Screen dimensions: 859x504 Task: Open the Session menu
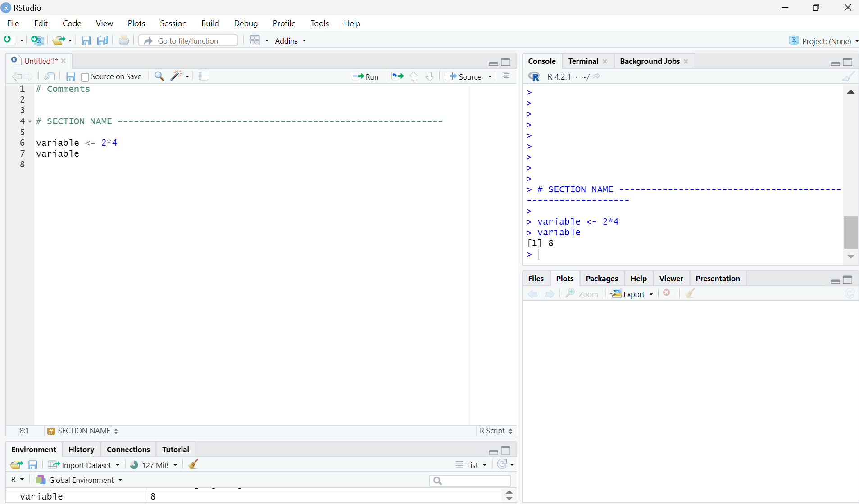(173, 23)
